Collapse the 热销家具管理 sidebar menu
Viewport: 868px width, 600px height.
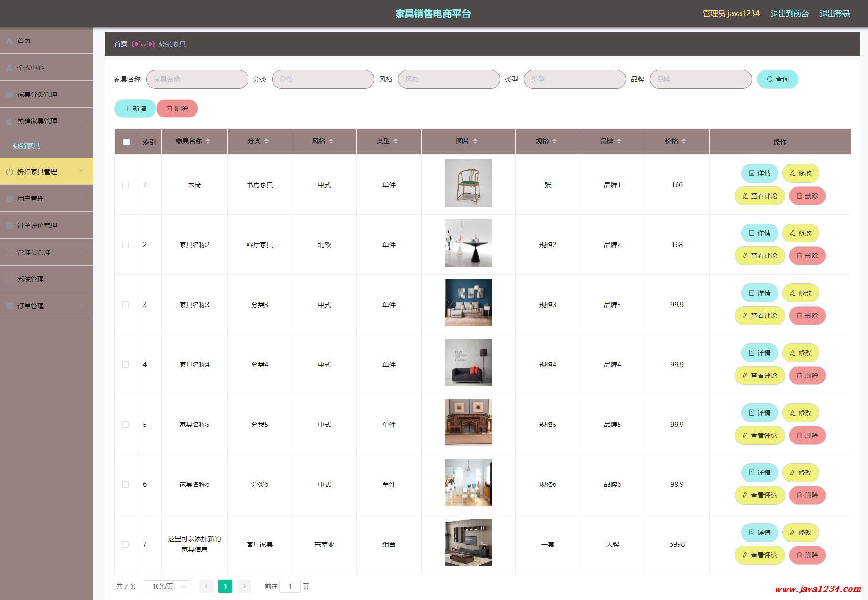click(x=47, y=121)
